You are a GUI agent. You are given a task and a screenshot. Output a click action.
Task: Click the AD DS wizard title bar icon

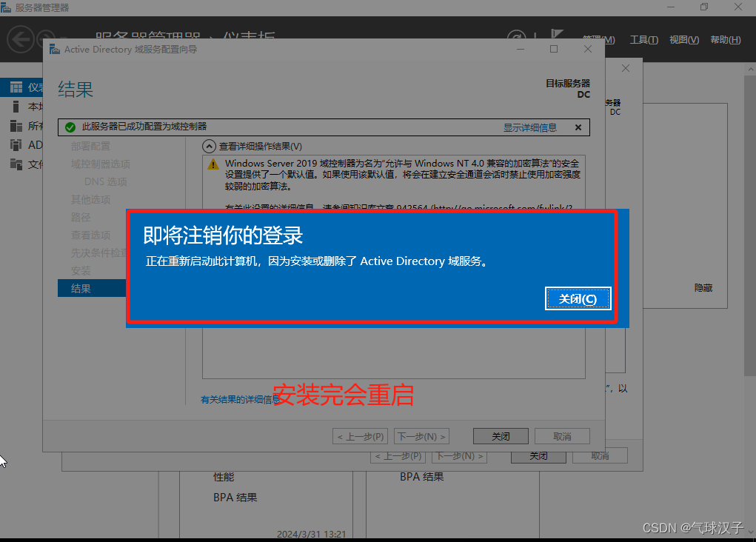pos(55,49)
